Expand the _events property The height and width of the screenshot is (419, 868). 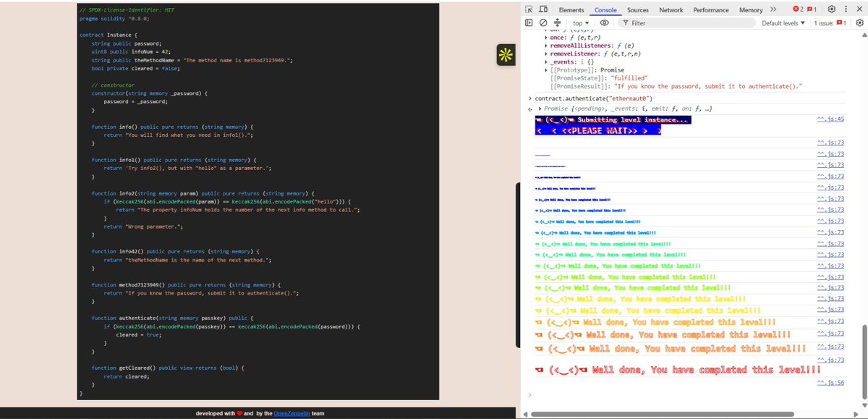point(545,62)
